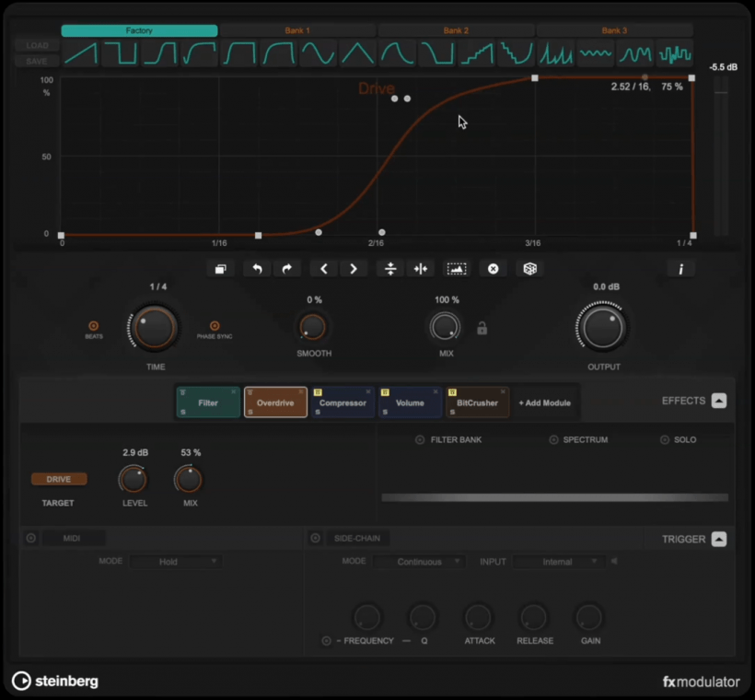Screen dimensions: 755x700
Task: Enable the BEATS toggle
Action: click(93, 327)
